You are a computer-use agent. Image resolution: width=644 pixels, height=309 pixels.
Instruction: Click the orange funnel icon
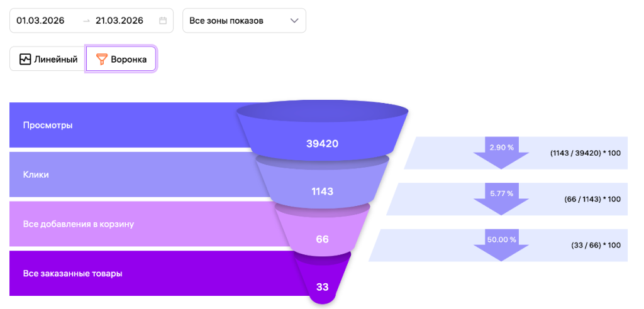[x=101, y=60]
